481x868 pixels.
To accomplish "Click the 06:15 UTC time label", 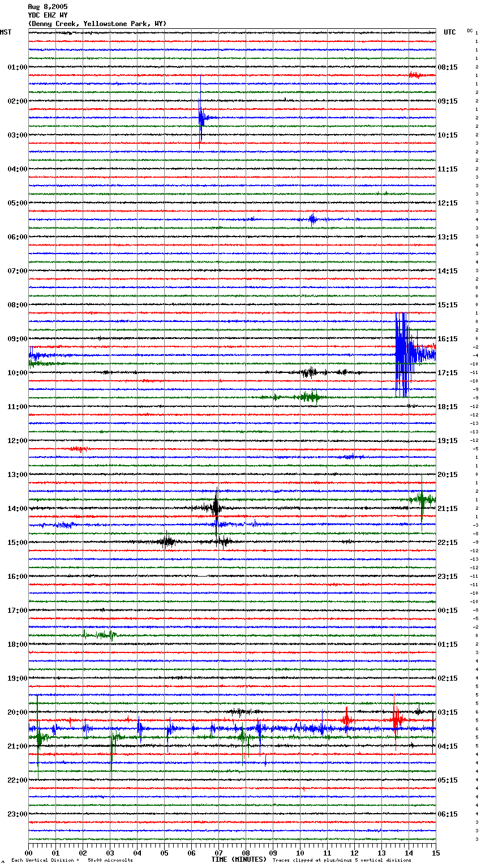I will click(448, 814).
